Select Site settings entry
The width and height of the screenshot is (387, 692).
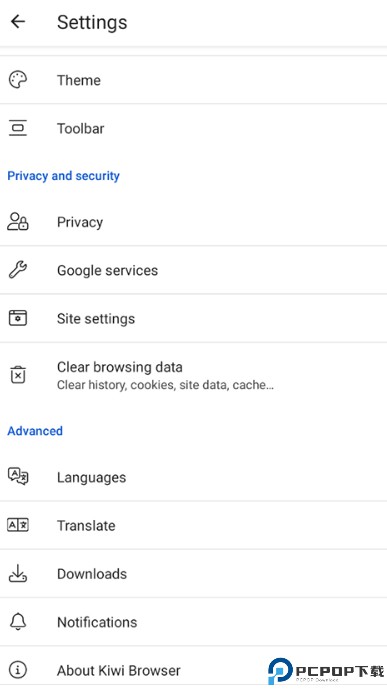193,318
